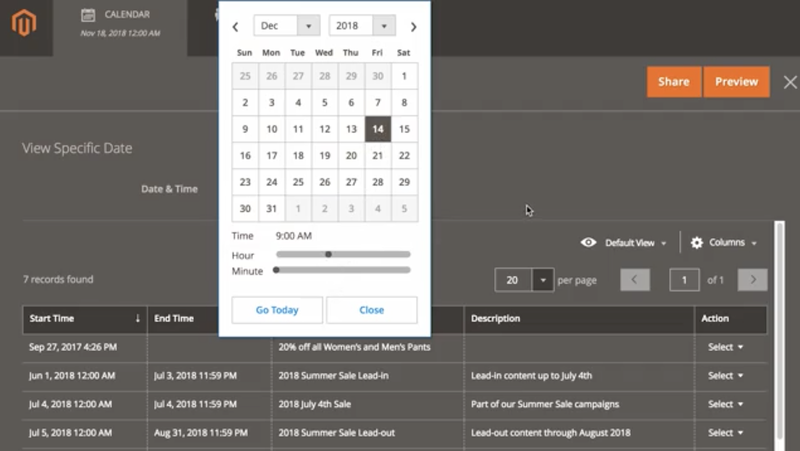
Task: Click the '2018 July 4th Sale' cell
Action: coord(314,404)
